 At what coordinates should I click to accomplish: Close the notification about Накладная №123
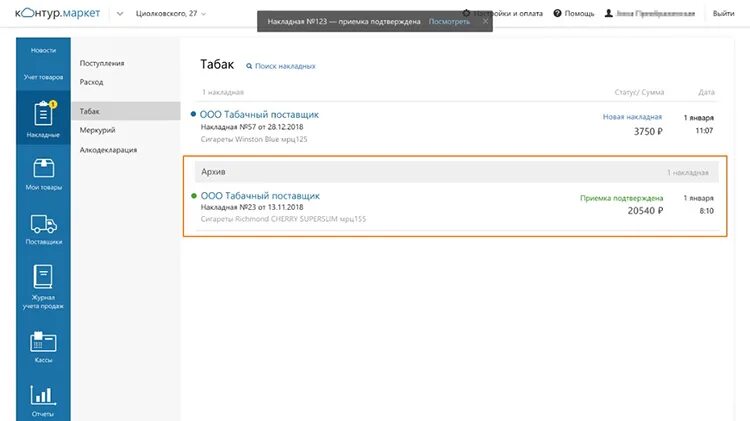[x=485, y=21]
